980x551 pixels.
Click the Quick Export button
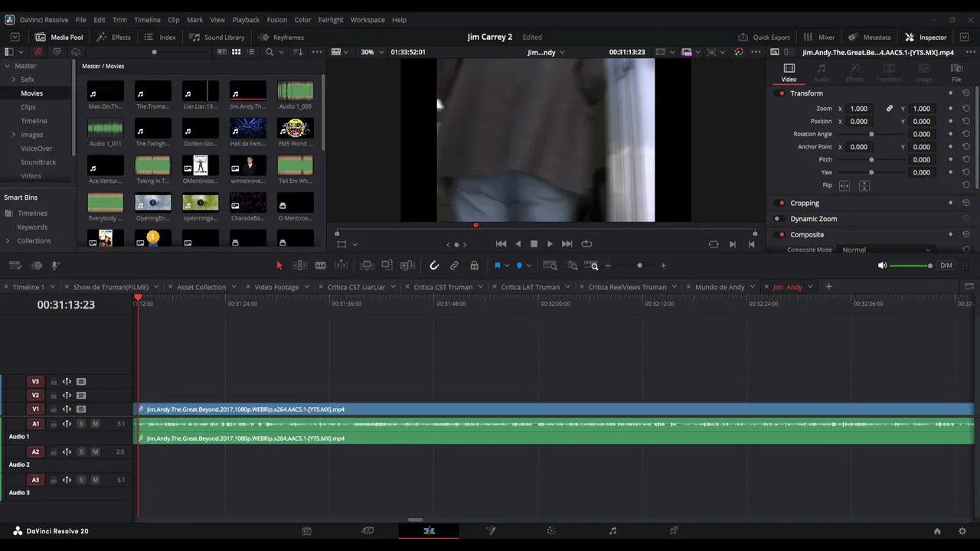pyautogui.click(x=764, y=37)
